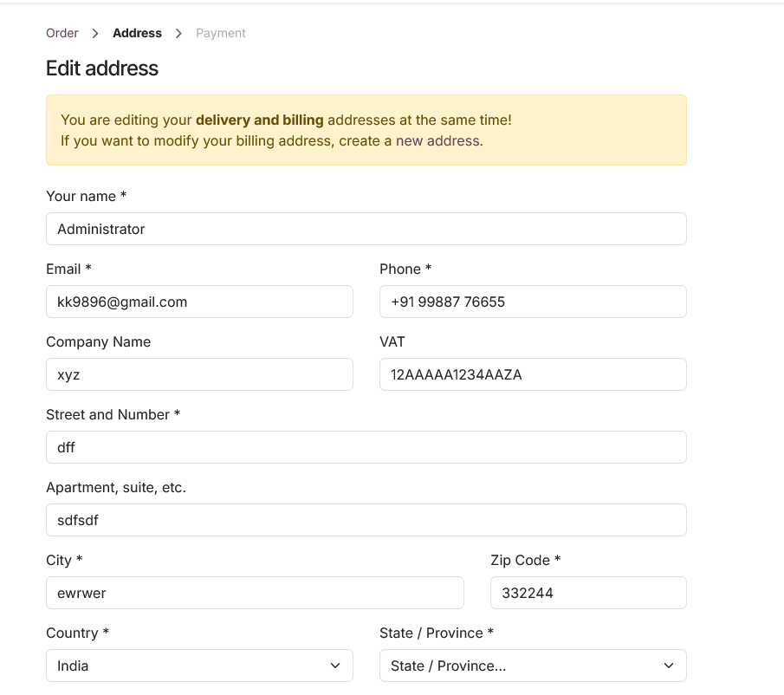This screenshot has width=784, height=695.
Task: Go back to the Order step
Action: [x=62, y=33]
